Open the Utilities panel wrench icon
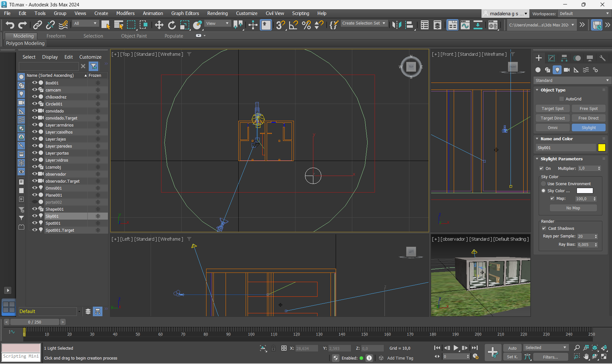 pyautogui.click(x=602, y=58)
